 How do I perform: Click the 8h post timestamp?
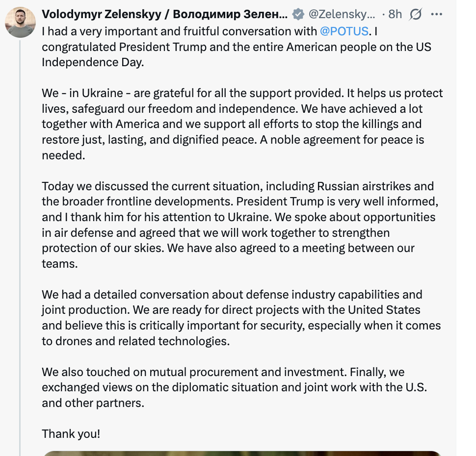pyautogui.click(x=395, y=15)
